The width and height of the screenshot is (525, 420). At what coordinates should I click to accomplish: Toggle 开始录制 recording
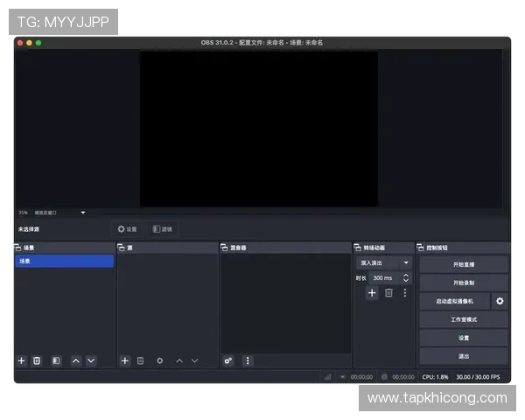[464, 283]
